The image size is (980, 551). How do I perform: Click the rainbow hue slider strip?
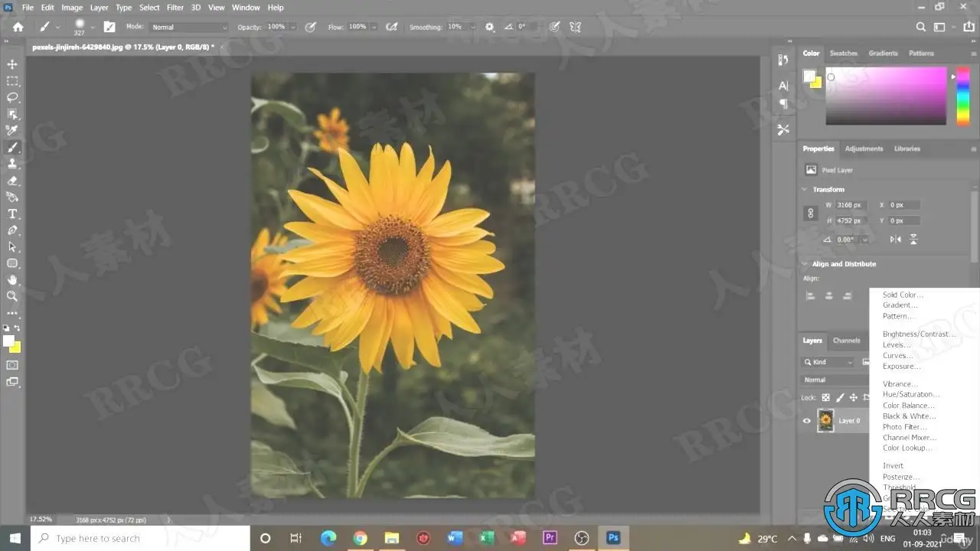(x=963, y=96)
